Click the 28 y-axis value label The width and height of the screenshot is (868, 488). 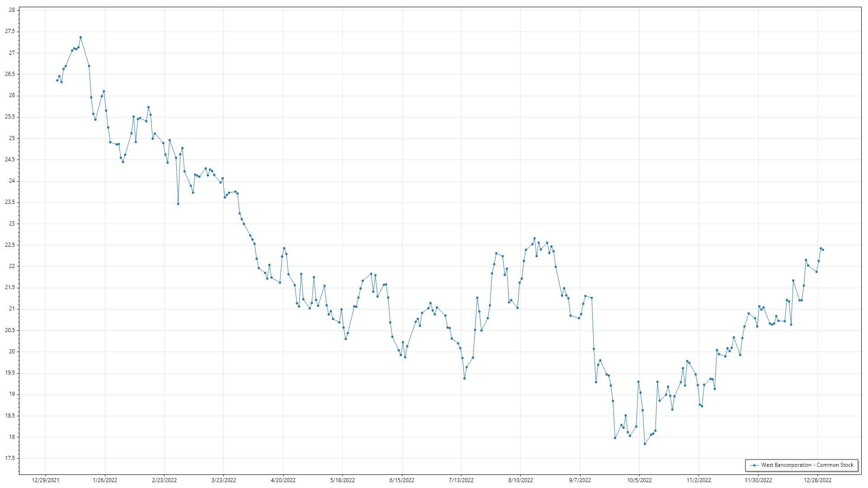(12, 10)
